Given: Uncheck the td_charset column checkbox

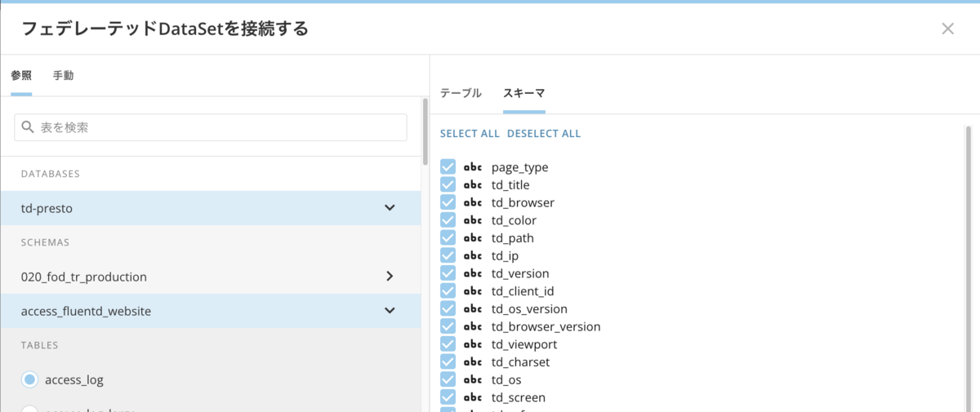Looking at the screenshot, I should point(448,362).
